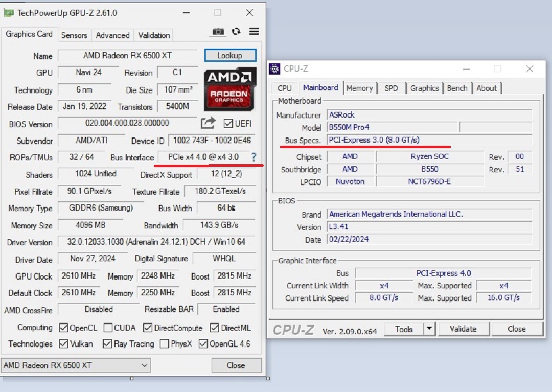Viewport: 552px width, 392px height.
Task: Click the AMD Radeon Graphics logo
Action: point(230,89)
